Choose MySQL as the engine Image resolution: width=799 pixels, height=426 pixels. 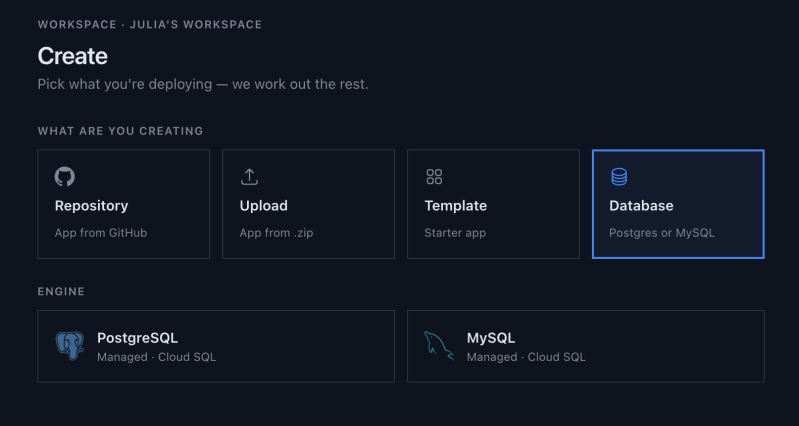click(585, 346)
